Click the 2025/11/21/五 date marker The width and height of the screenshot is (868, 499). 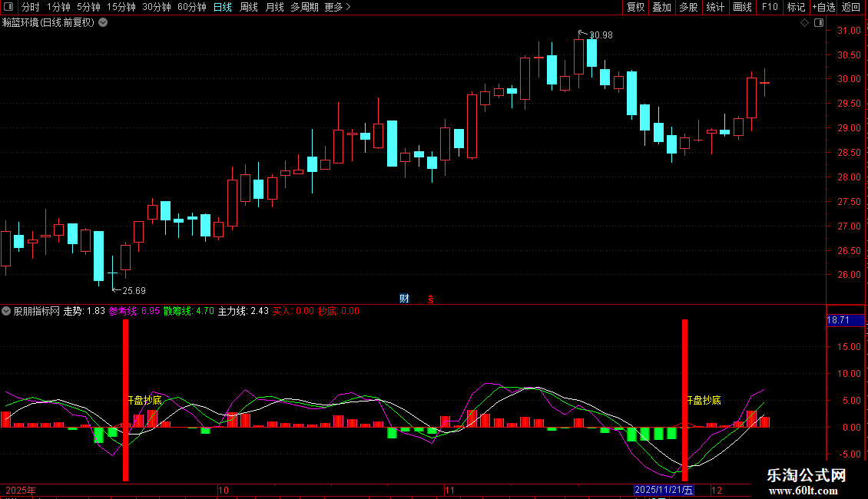click(x=664, y=490)
